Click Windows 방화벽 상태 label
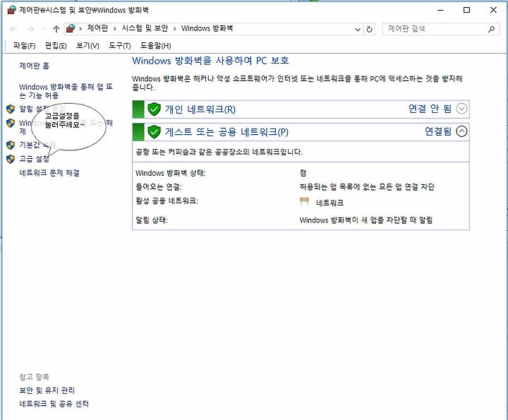 tap(171, 173)
